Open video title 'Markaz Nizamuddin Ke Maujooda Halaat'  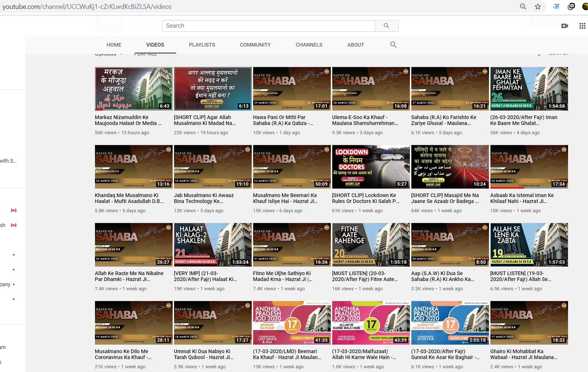128,120
